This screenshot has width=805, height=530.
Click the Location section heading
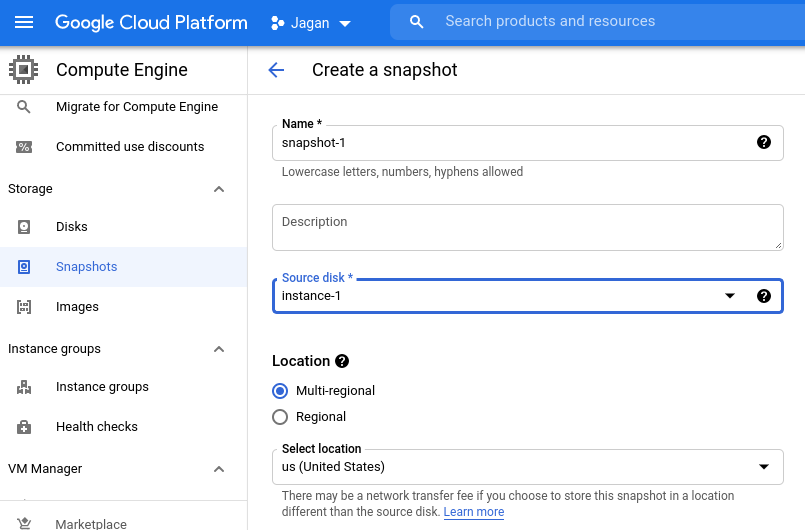(x=301, y=361)
